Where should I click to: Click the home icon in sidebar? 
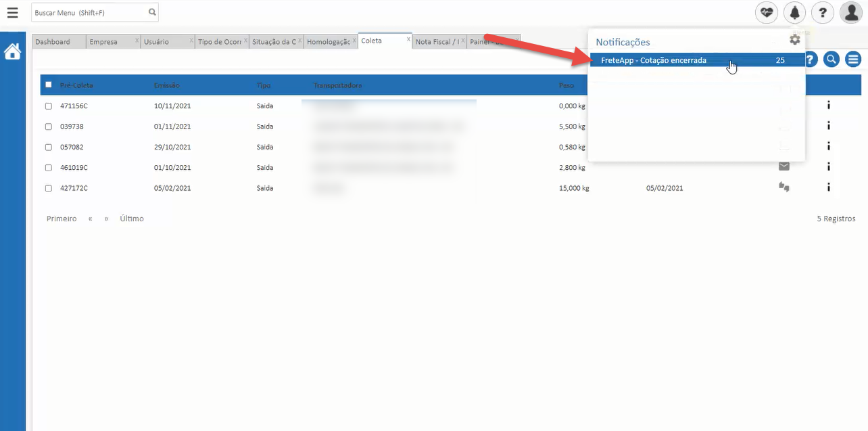12,51
